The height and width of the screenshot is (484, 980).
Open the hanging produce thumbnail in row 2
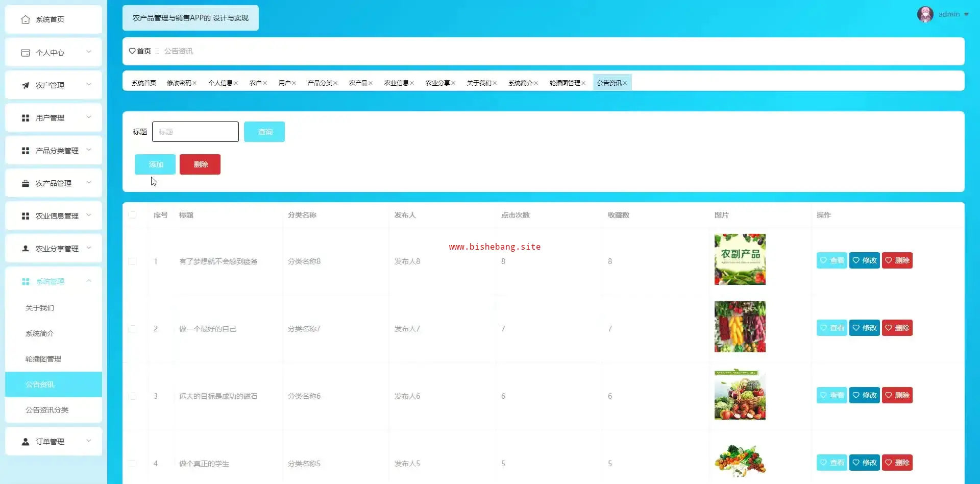click(740, 327)
